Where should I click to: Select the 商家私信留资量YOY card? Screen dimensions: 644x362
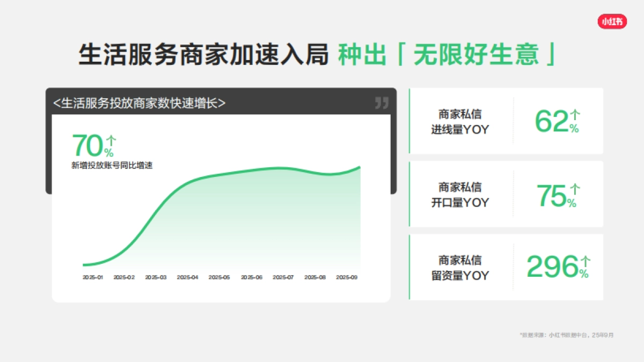pyautogui.click(x=506, y=267)
